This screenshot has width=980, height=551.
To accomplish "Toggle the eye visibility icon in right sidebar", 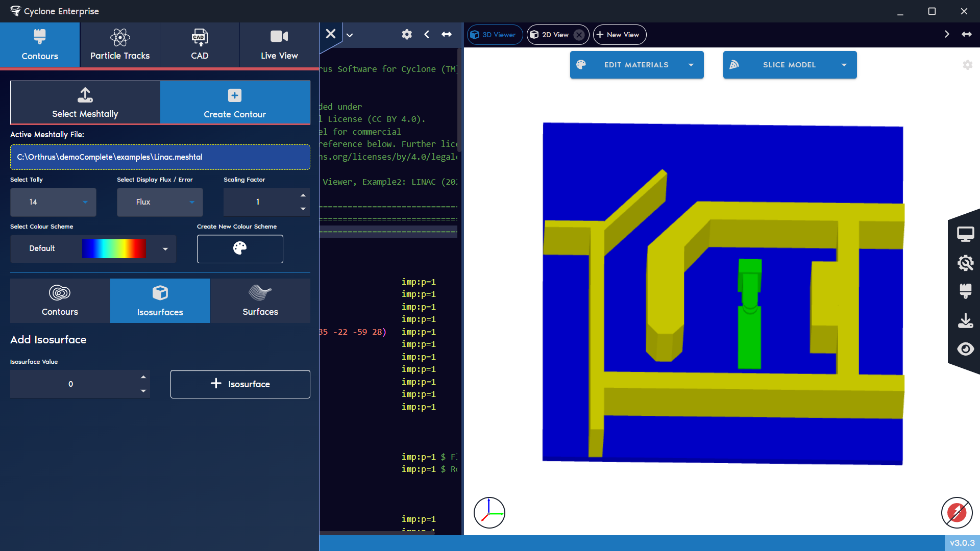I will pos(966,349).
